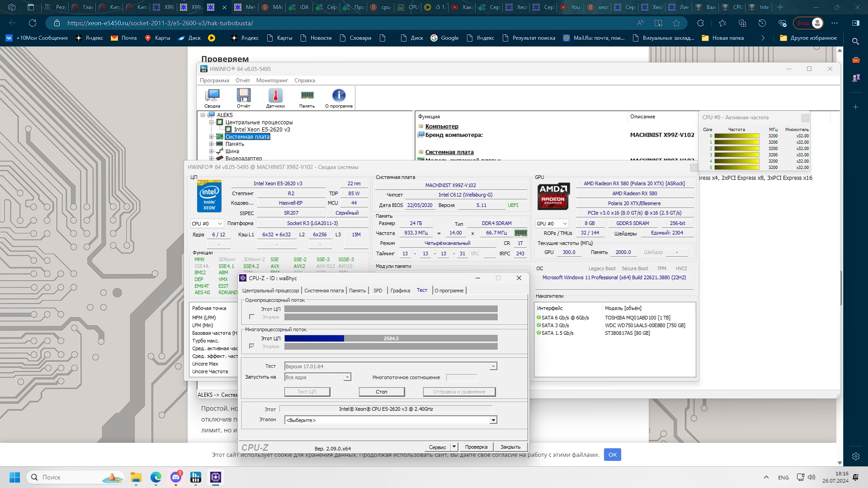Click the Память memory icon in toolbar

(307, 97)
